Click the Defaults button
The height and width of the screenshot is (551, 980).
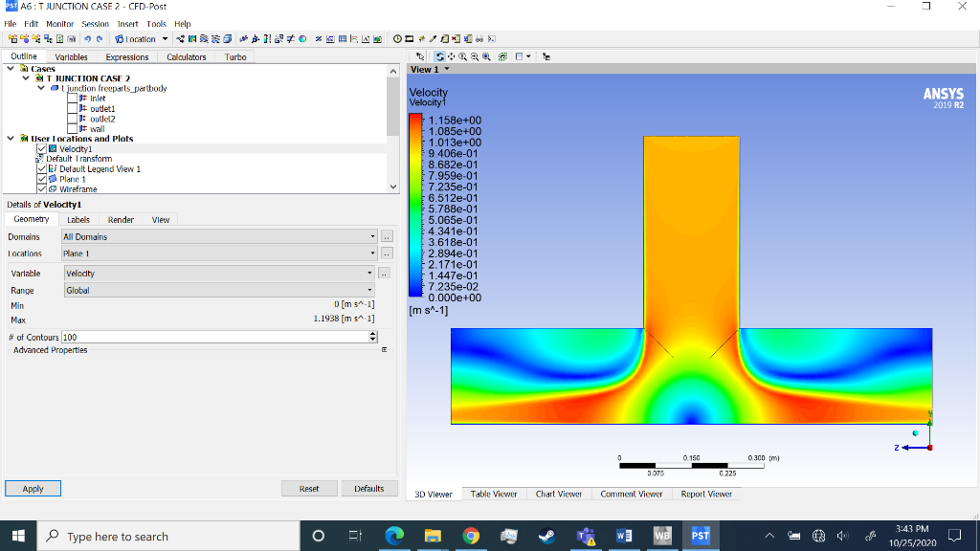(368, 489)
